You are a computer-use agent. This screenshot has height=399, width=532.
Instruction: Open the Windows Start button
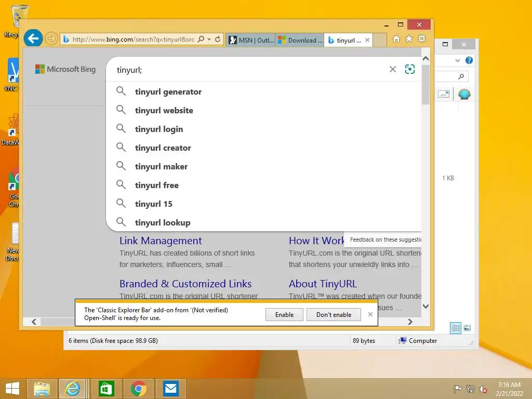[12, 389]
